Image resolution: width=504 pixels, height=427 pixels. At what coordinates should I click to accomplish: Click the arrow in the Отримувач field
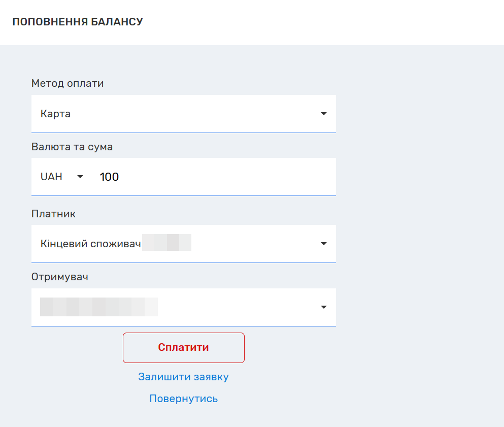pos(323,307)
